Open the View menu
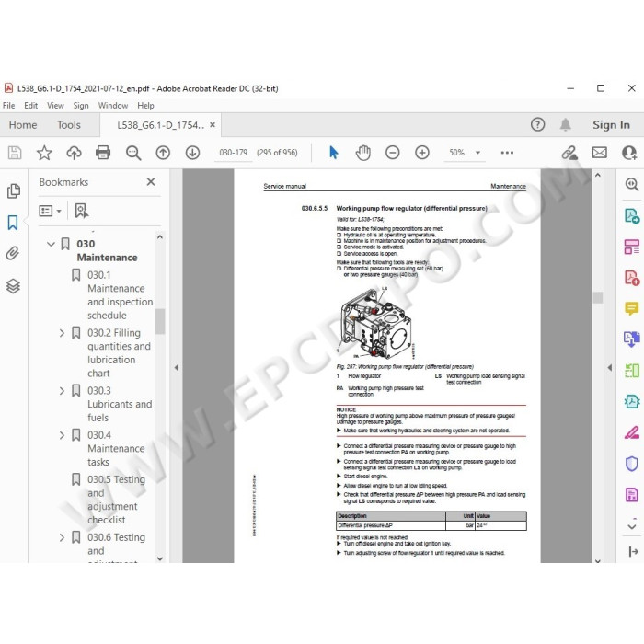The image size is (644, 644). point(55,106)
